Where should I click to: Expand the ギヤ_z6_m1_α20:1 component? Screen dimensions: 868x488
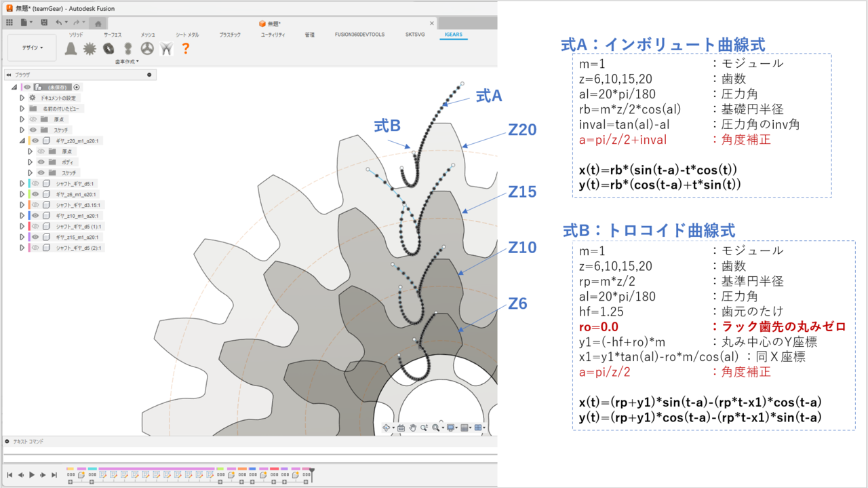pyautogui.click(x=22, y=194)
